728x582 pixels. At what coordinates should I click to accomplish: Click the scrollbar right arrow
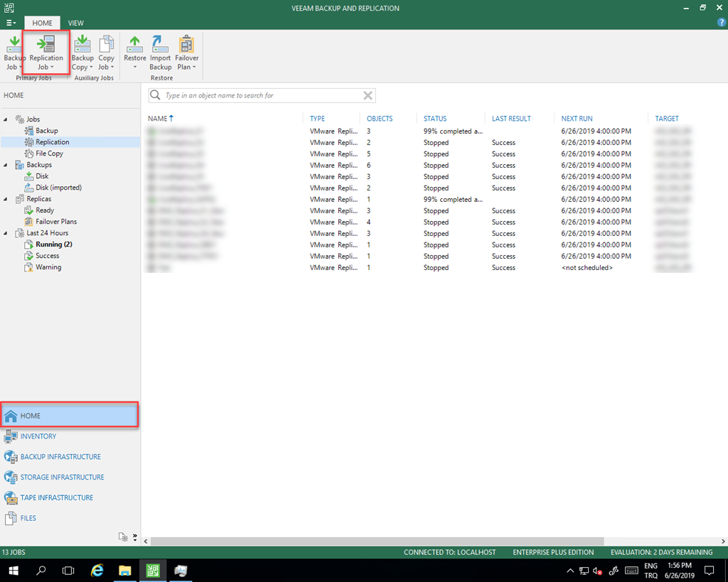723,541
